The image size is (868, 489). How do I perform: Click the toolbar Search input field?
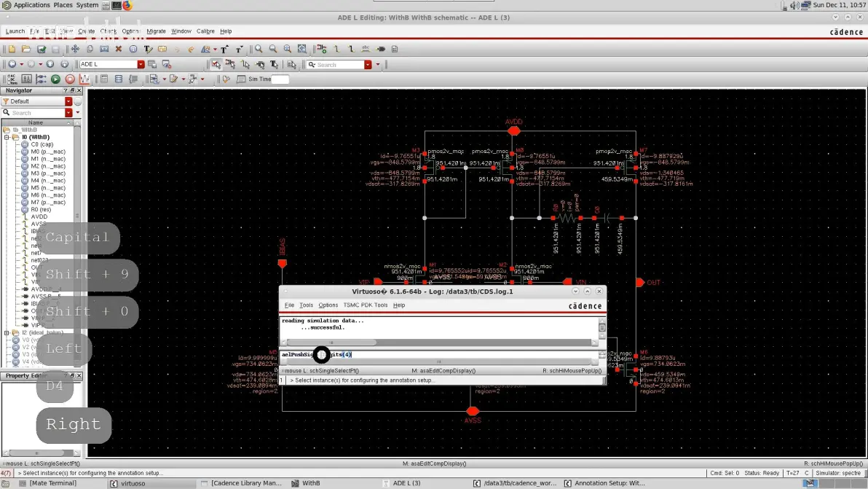339,65
